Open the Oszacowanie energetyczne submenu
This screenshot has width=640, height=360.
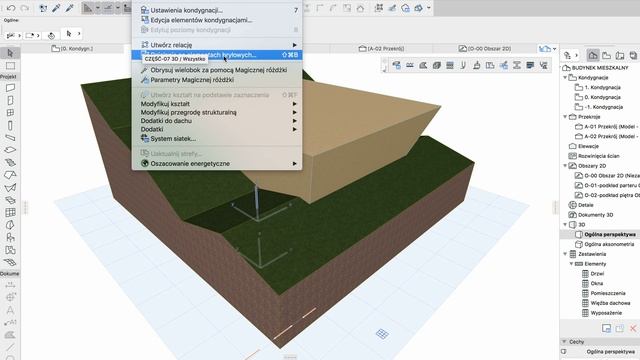pos(217,164)
